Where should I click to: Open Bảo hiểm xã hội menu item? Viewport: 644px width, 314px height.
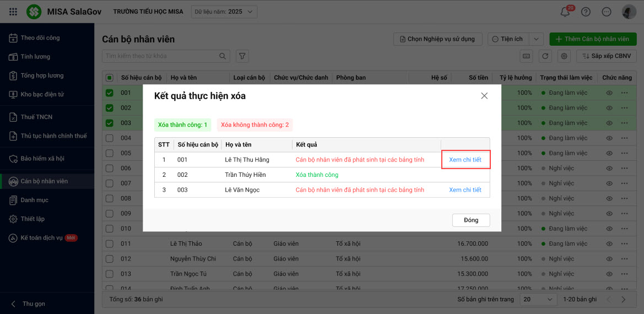point(42,159)
